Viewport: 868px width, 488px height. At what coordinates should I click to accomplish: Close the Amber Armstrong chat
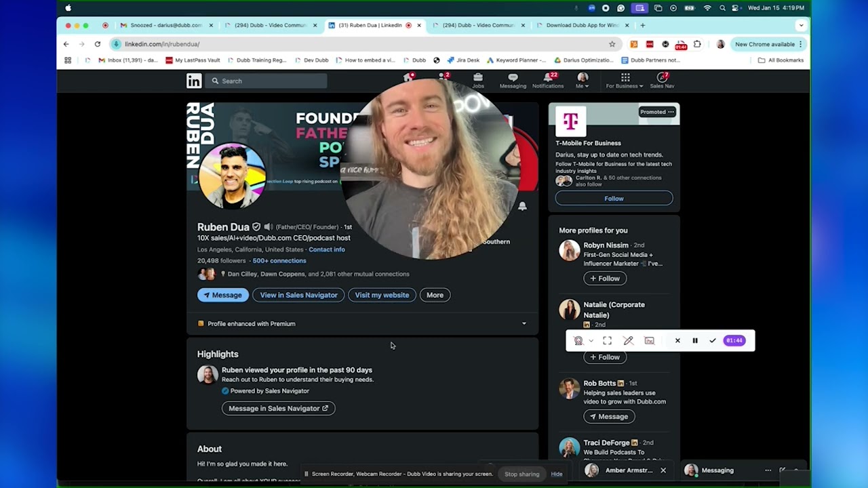coord(663,470)
